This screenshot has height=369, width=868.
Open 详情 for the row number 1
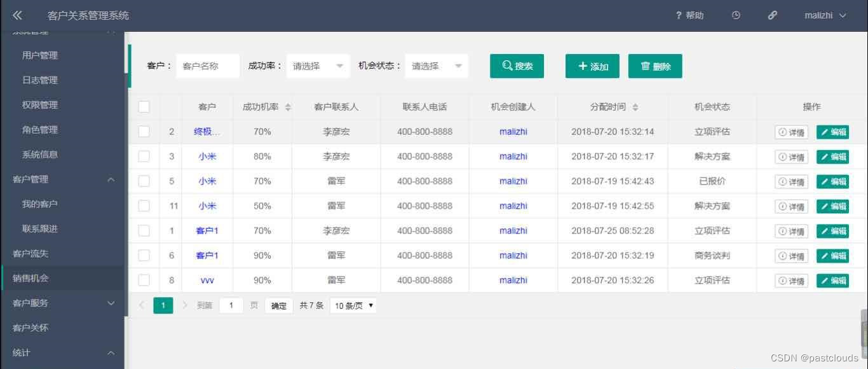[x=791, y=232]
